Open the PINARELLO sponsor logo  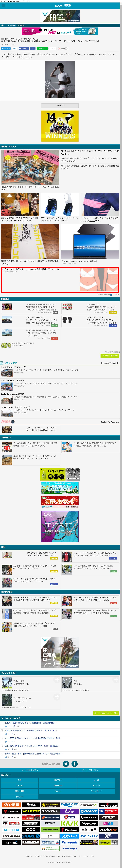click(x=108, y=805)
